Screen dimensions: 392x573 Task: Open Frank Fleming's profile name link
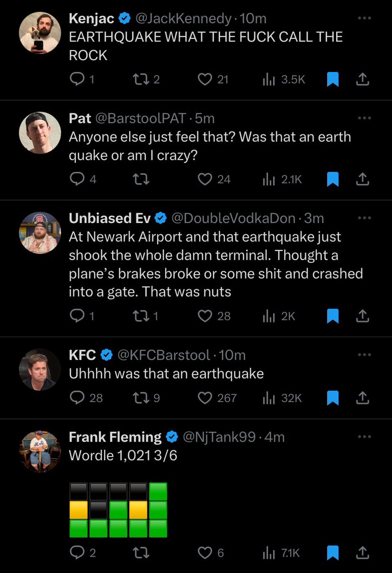click(x=115, y=436)
